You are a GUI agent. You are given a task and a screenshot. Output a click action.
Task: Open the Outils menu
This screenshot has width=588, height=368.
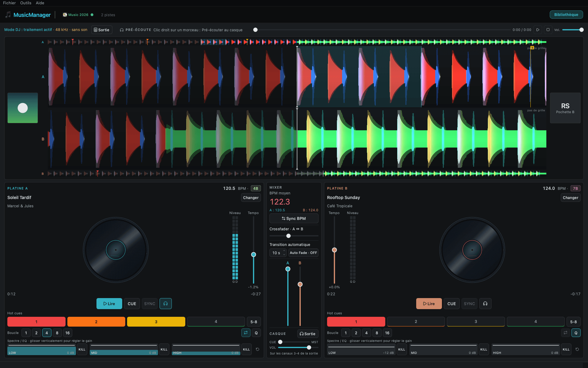(x=26, y=3)
